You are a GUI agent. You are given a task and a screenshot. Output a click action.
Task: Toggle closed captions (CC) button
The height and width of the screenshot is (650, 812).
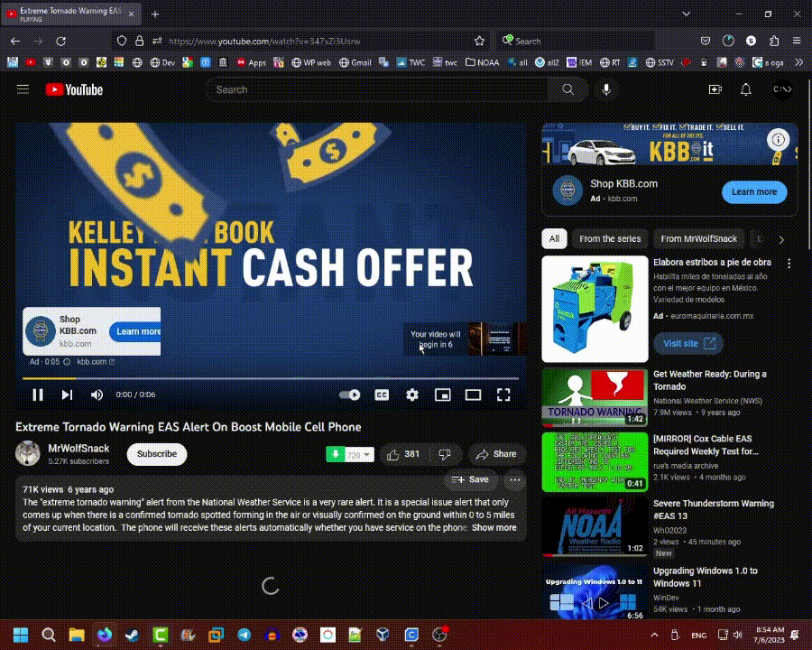382,395
